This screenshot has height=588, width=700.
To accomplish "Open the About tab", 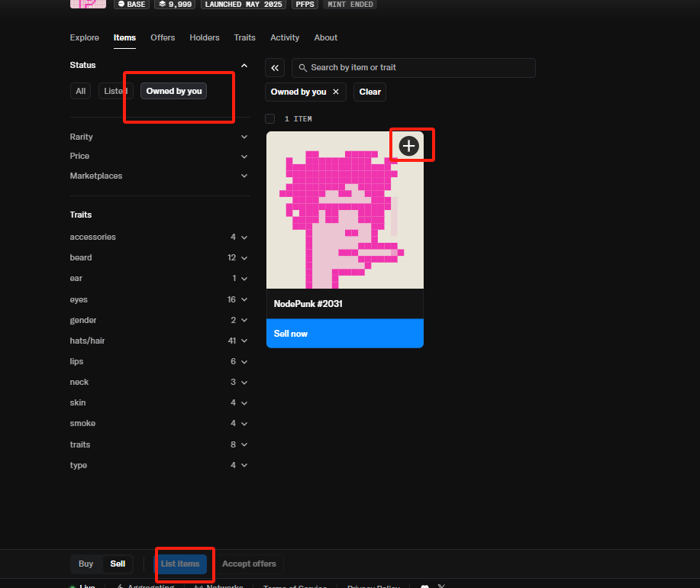I will [325, 38].
